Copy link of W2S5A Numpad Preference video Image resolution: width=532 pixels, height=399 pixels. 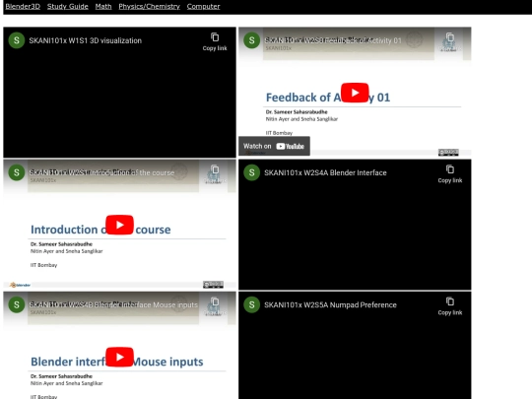pos(450,306)
